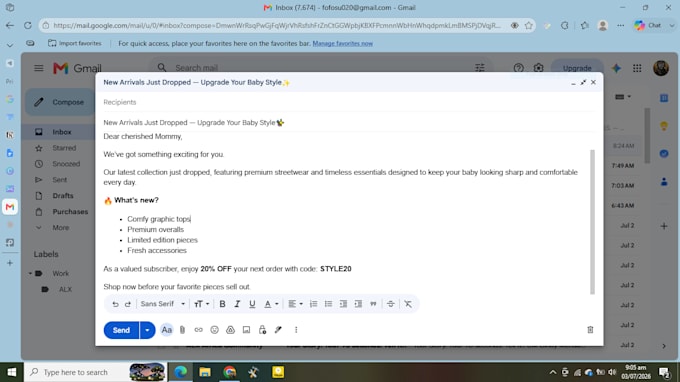Screen dimensions: 680x382
Task: Attach files with paperclip icon
Action: pyautogui.click(x=183, y=330)
